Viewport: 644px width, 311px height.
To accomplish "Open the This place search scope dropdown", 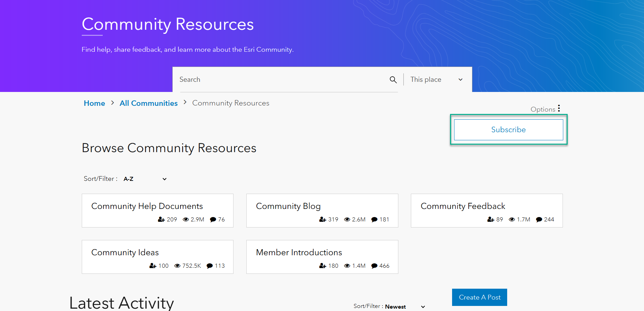I will (436, 79).
